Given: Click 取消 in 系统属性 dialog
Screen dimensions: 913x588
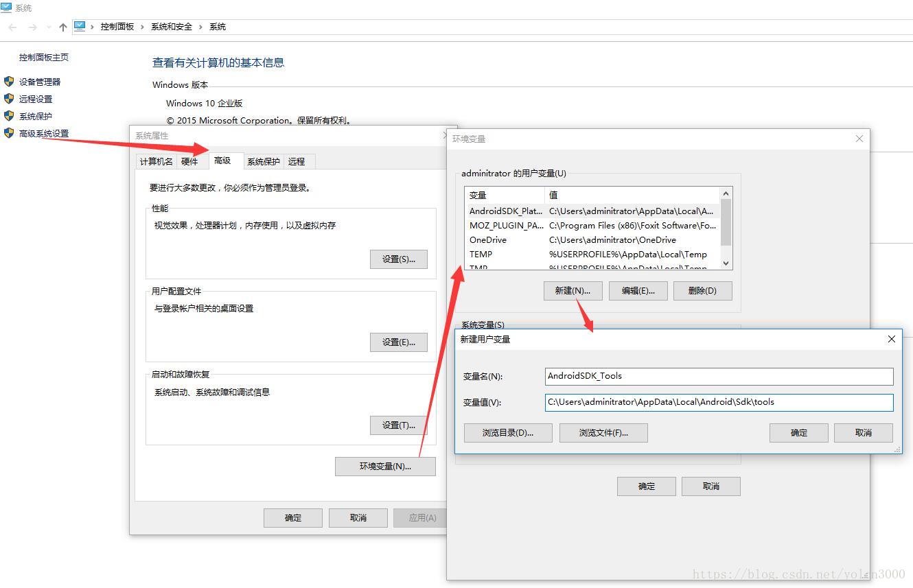Looking at the screenshot, I should point(358,517).
